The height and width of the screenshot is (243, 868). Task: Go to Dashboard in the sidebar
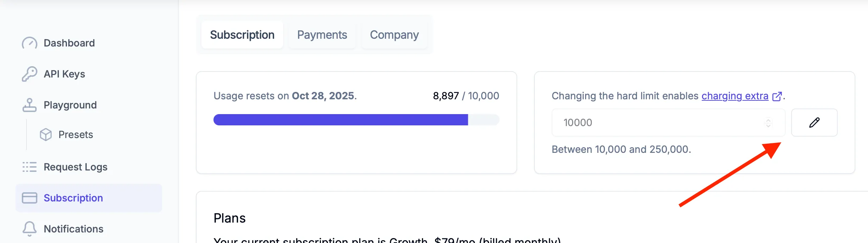pos(69,43)
